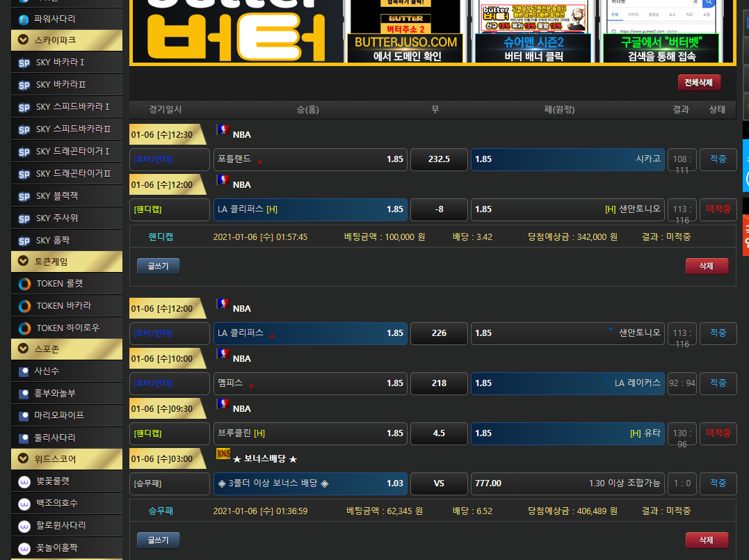Expand the 스포존 sidebar category
The width and height of the screenshot is (749, 560).
[24, 350]
